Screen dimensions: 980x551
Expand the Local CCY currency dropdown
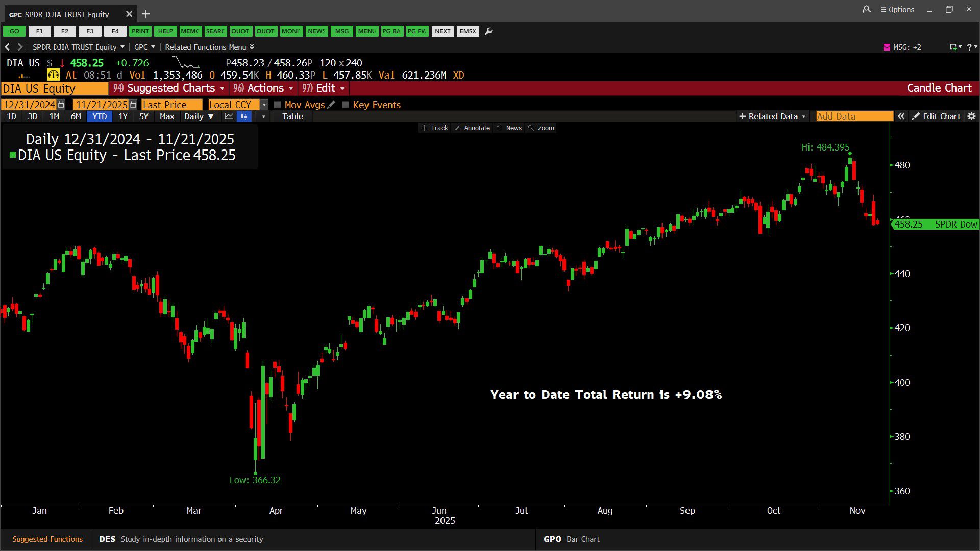[x=264, y=105]
